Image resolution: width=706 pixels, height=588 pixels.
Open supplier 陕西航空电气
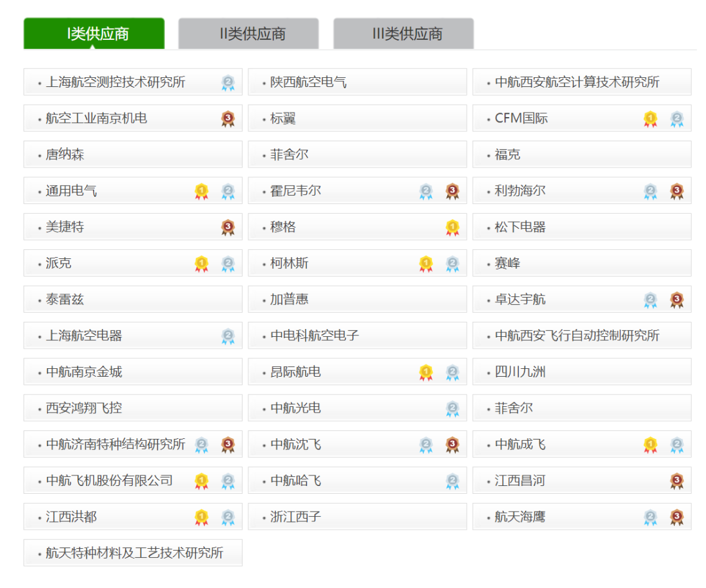(358, 82)
